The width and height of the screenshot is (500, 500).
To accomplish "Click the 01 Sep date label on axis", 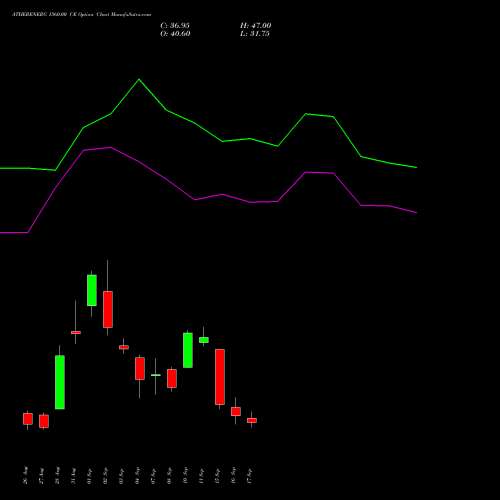I will (x=90, y=476).
